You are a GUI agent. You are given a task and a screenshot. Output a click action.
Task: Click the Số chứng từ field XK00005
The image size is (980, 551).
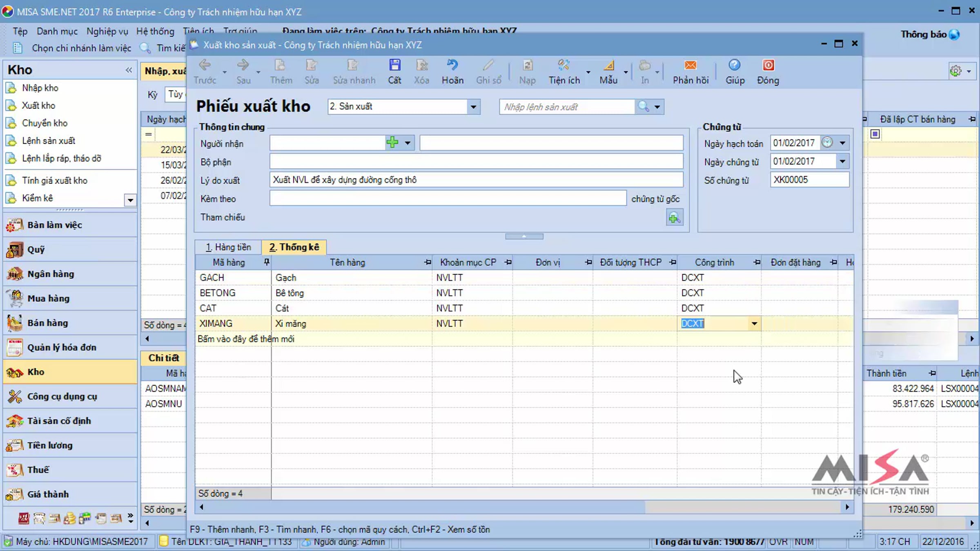pos(809,180)
